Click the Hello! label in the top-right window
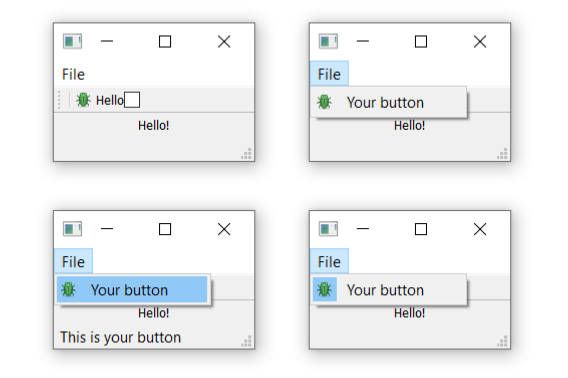 tap(409, 126)
